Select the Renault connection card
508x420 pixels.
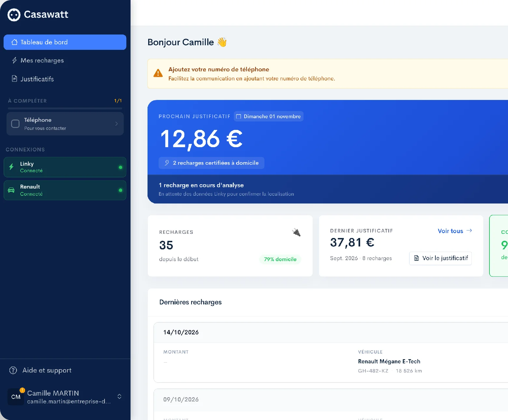65,190
